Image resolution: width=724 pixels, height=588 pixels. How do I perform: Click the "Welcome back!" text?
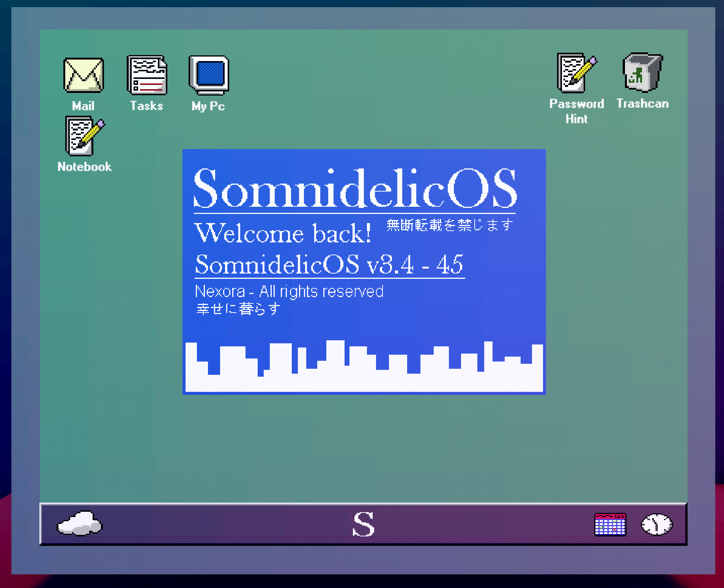pyautogui.click(x=283, y=233)
